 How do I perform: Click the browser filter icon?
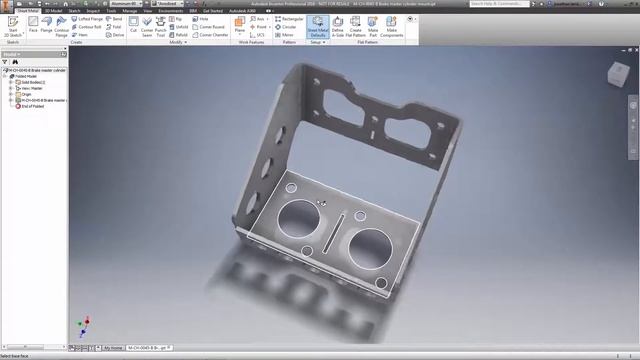pyautogui.click(x=5, y=62)
